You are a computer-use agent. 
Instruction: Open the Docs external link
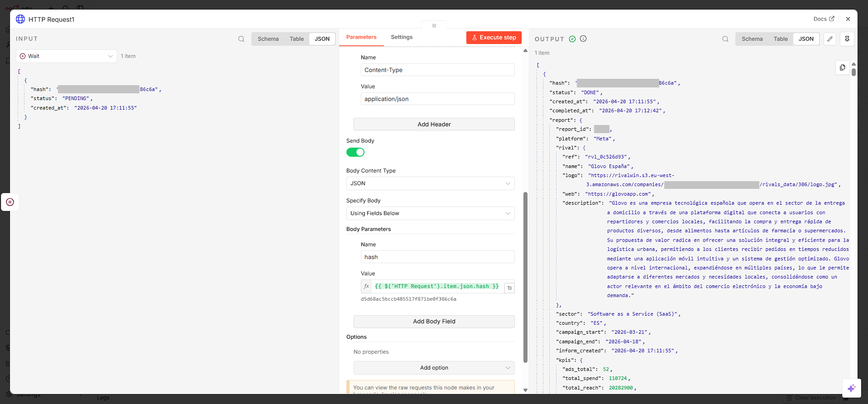point(824,19)
